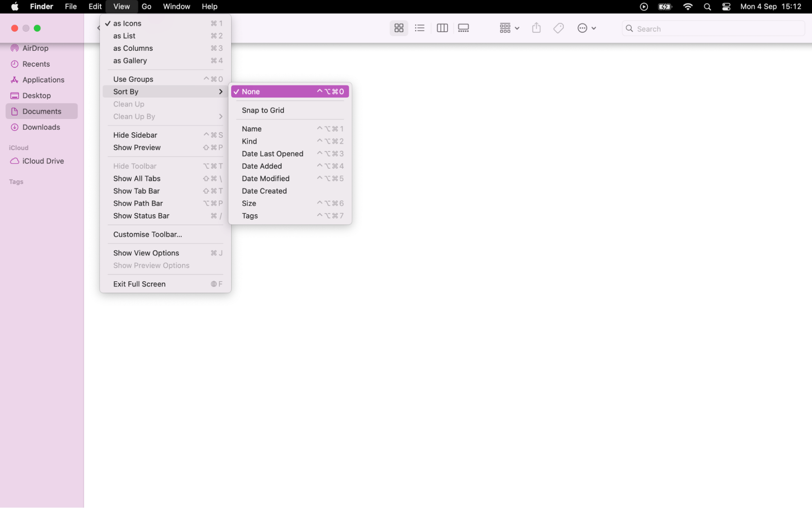
Task: Choose 'as List' view option
Action: (x=166, y=36)
